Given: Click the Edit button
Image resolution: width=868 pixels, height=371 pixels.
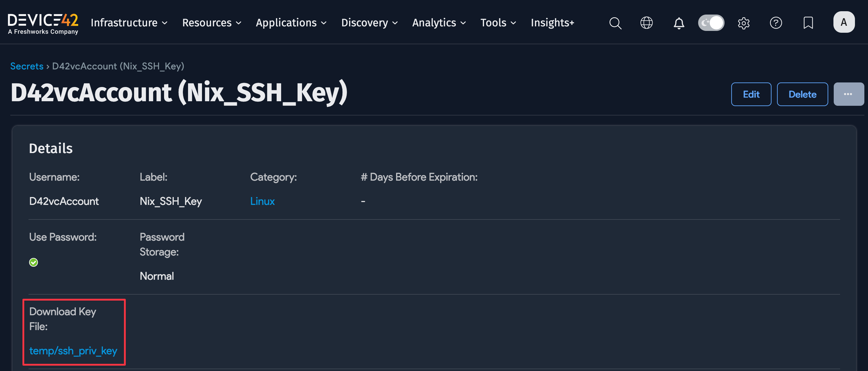Looking at the screenshot, I should [x=751, y=94].
